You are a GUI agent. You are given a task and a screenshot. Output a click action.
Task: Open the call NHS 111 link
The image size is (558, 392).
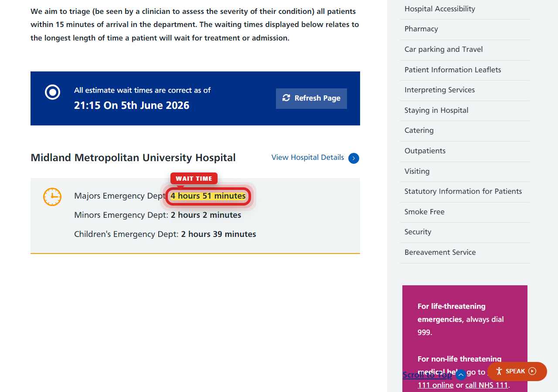click(487, 385)
